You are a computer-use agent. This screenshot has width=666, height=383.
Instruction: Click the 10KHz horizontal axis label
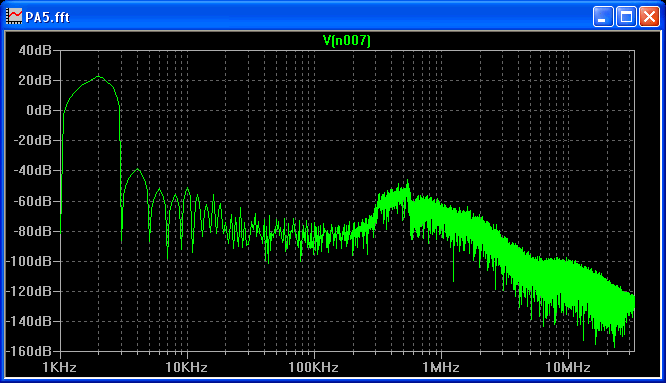(x=186, y=367)
